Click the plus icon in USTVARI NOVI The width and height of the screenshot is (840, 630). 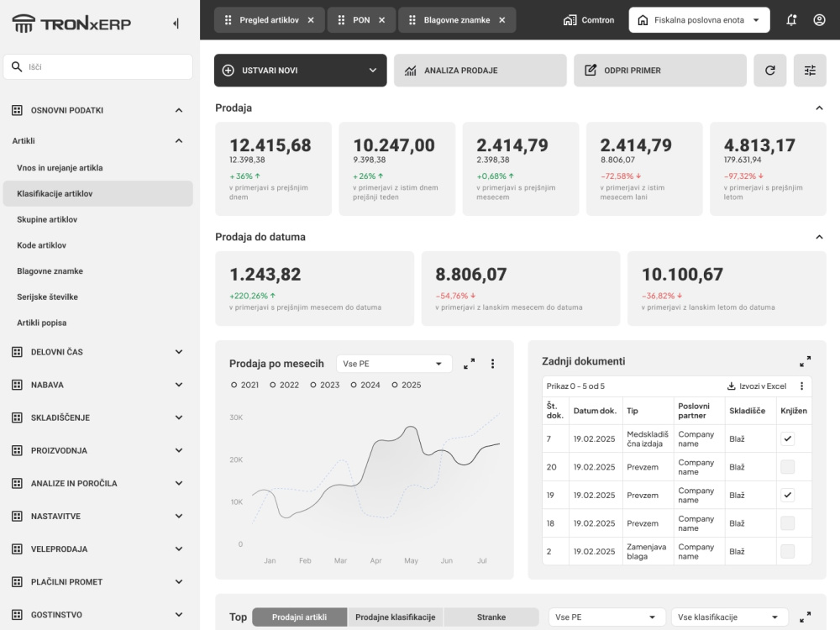[228, 71]
